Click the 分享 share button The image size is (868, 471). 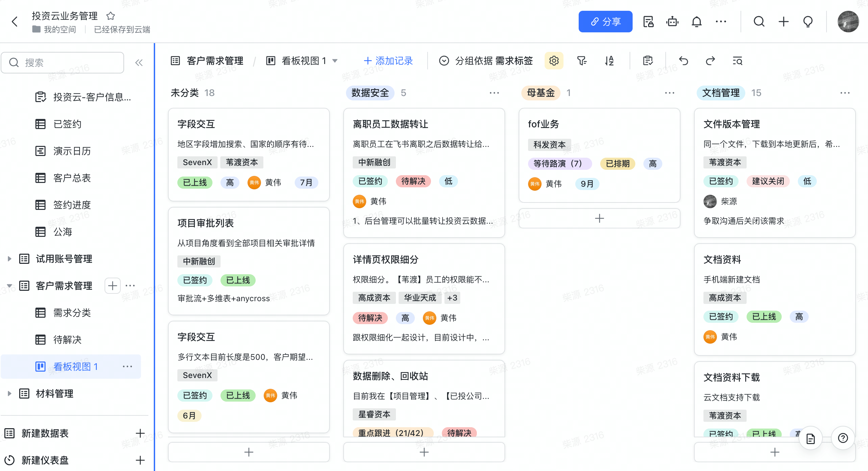605,21
